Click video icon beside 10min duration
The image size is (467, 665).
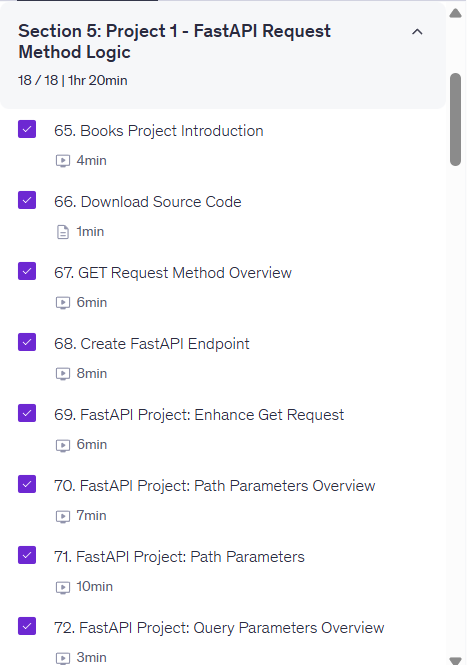coord(63,587)
